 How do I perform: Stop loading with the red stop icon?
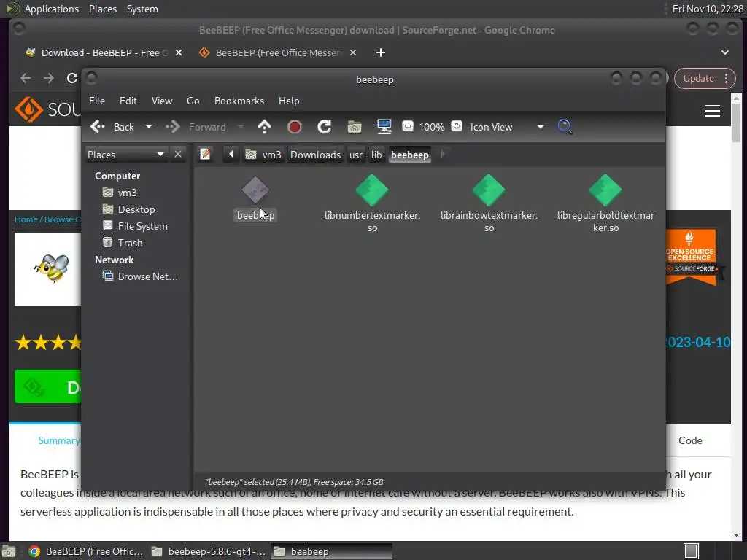point(295,127)
